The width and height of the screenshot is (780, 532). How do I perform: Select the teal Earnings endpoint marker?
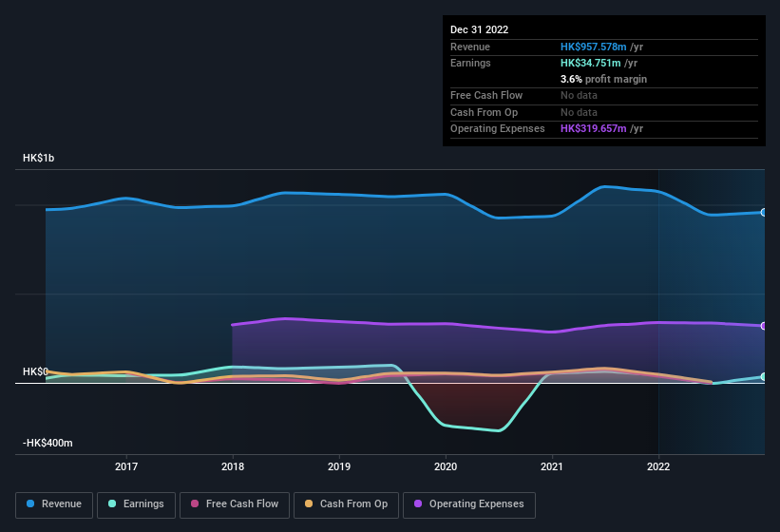(764, 377)
